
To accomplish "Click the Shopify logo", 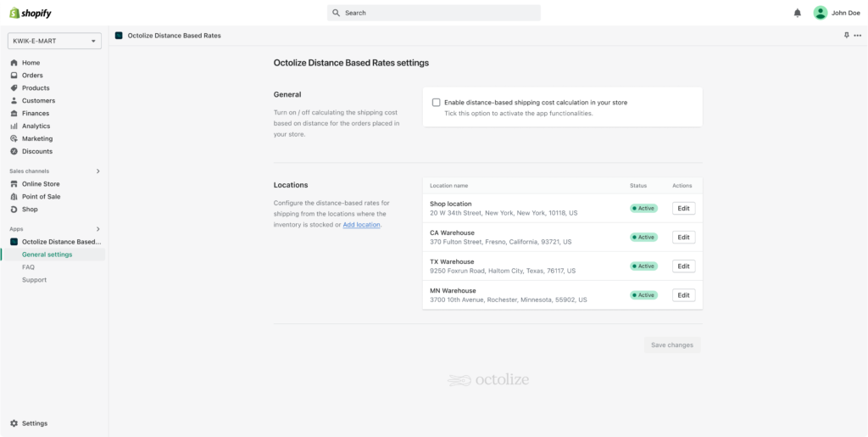I will coord(31,13).
